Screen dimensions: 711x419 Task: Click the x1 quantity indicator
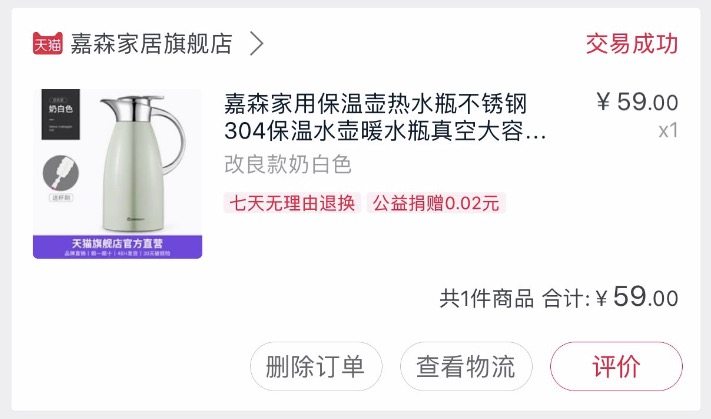coord(668,131)
